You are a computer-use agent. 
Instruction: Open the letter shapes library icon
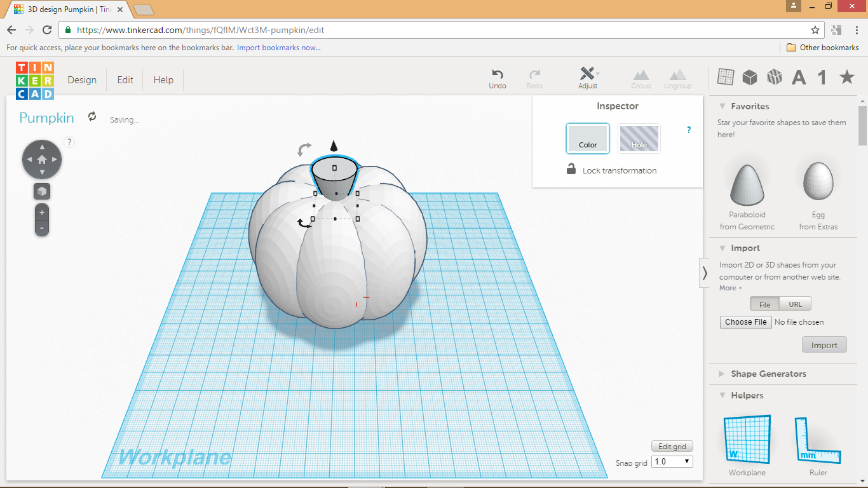pos(799,77)
